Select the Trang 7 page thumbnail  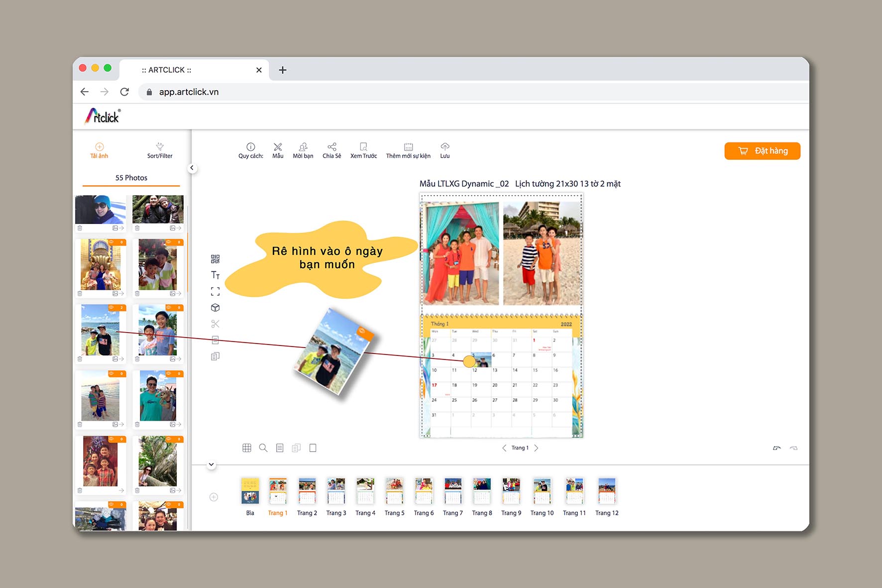point(453,490)
